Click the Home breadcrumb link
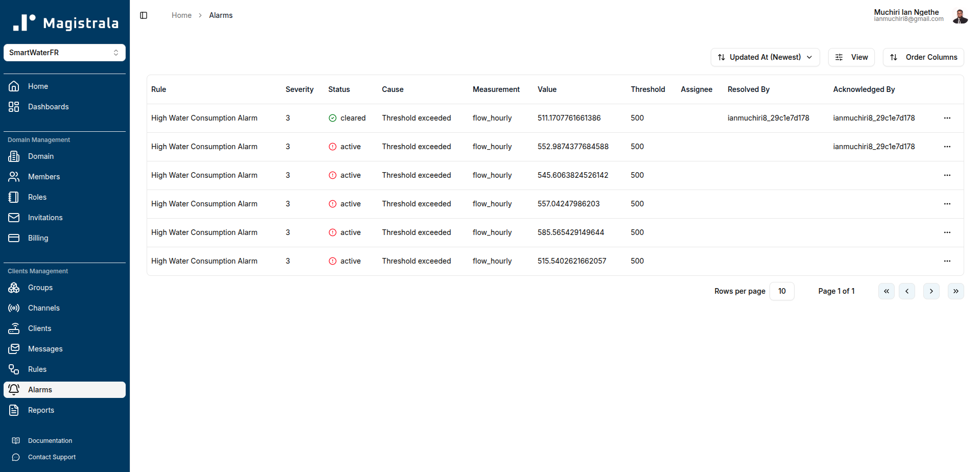Viewport: 980px width, 472px height. click(181, 15)
